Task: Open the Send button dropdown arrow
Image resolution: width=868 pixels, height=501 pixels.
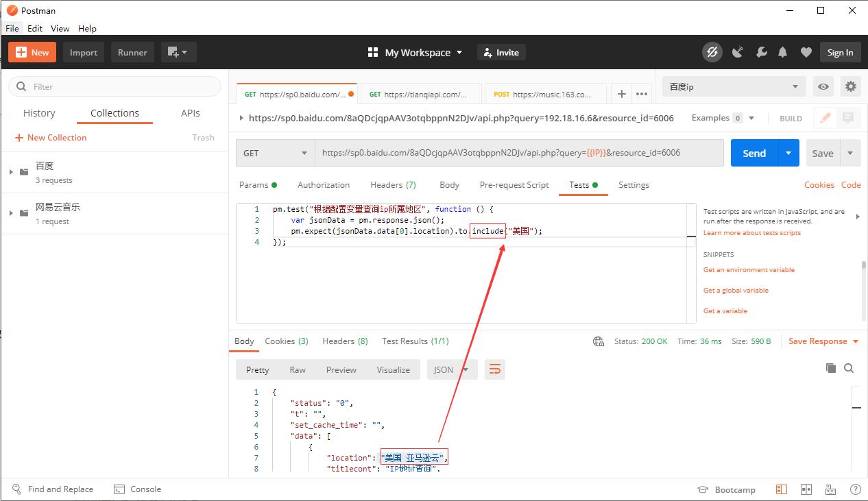Action: tap(788, 153)
